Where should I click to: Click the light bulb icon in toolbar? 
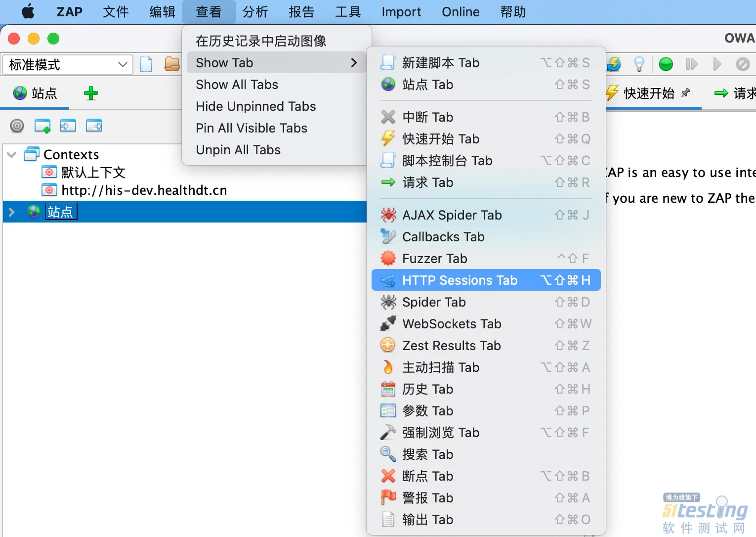pyautogui.click(x=639, y=64)
